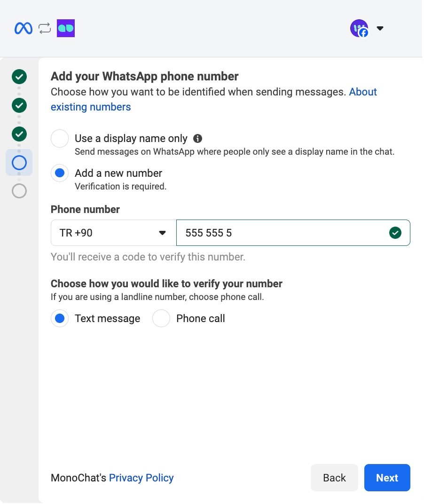Click the Facebook profile avatar
The width and height of the screenshot is (424, 504).
(x=359, y=28)
